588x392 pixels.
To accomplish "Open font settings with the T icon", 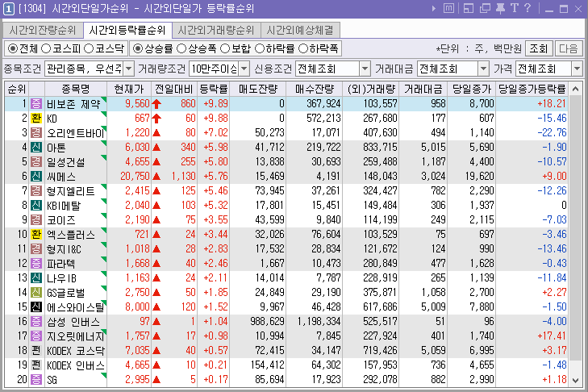I will pos(514,8).
